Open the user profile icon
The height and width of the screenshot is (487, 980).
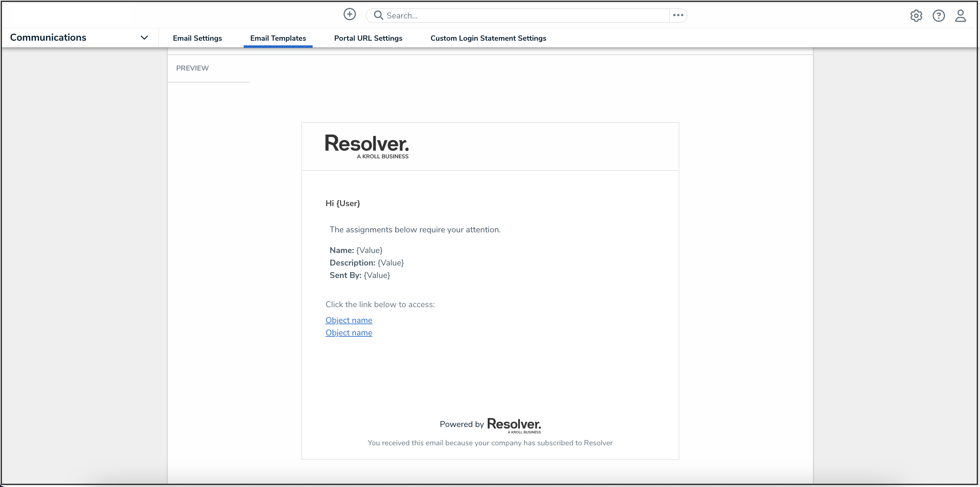coord(961,15)
